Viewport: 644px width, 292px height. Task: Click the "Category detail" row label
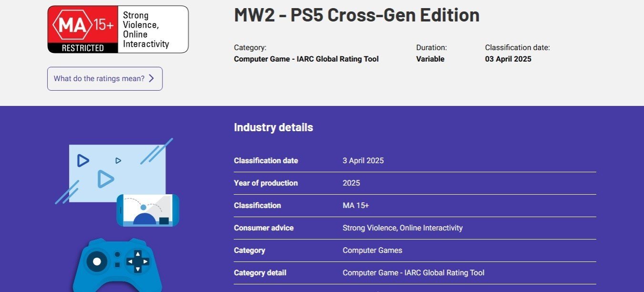(x=260, y=273)
